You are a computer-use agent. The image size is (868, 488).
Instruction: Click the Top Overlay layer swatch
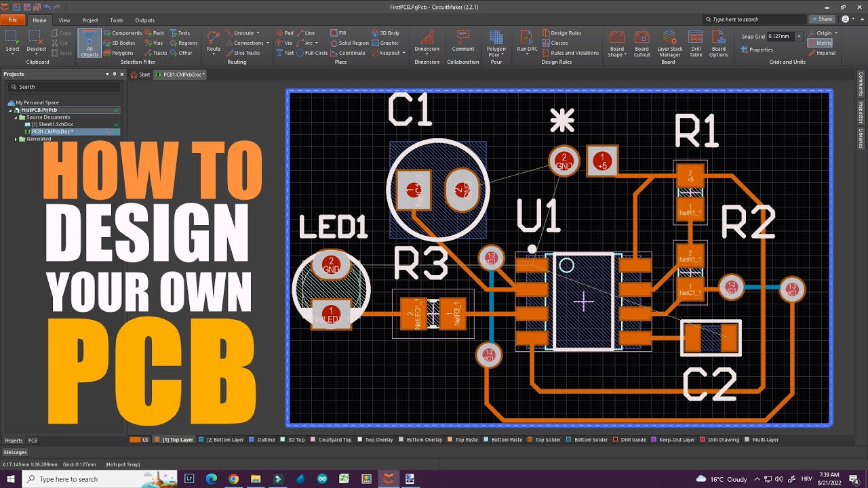pos(359,440)
